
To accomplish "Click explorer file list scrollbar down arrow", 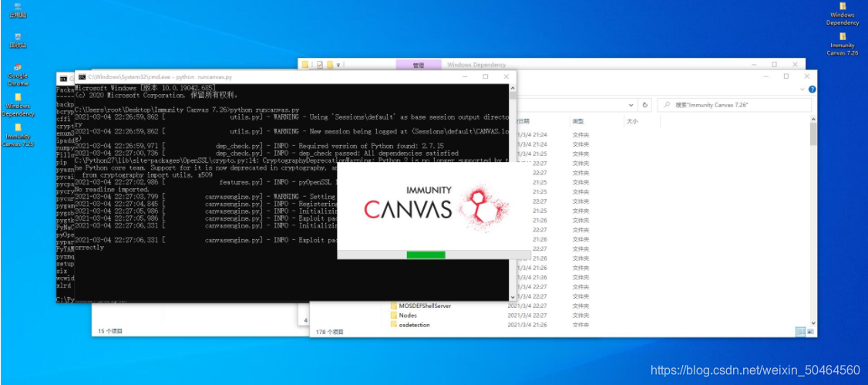I will [x=812, y=323].
